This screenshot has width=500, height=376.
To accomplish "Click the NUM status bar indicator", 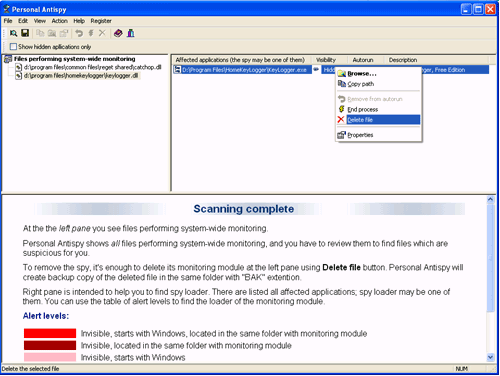I will (462, 369).
